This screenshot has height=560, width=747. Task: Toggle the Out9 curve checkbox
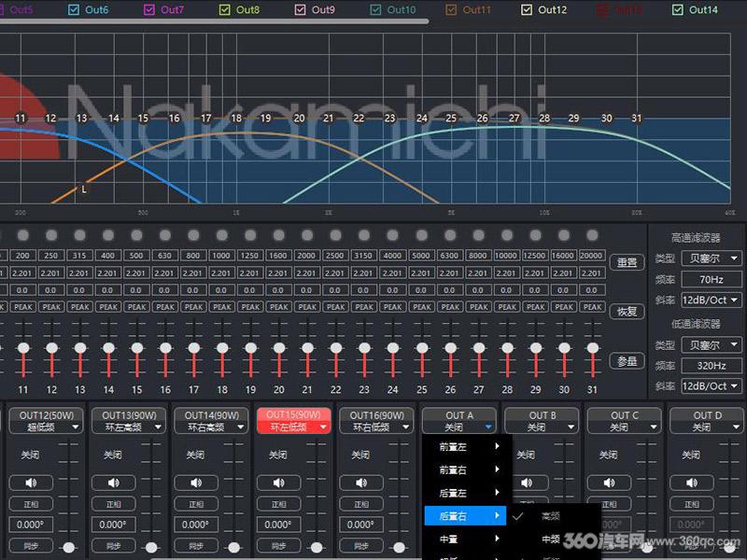tap(300, 9)
